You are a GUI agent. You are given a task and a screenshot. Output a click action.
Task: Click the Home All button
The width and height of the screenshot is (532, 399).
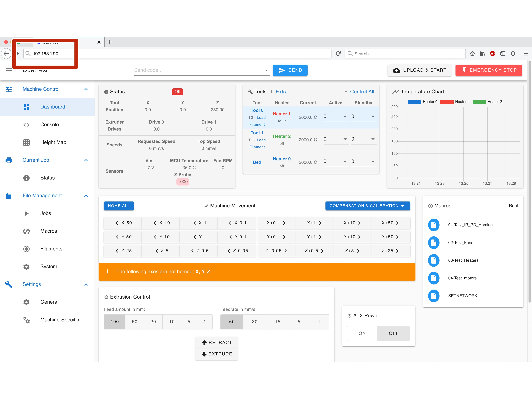[x=119, y=206]
